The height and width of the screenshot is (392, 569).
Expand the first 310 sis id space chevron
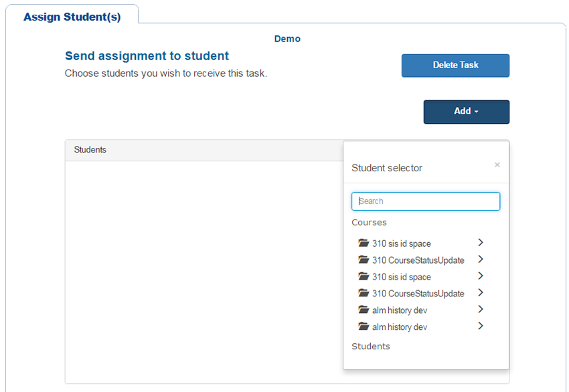click(x=481, y=243)
